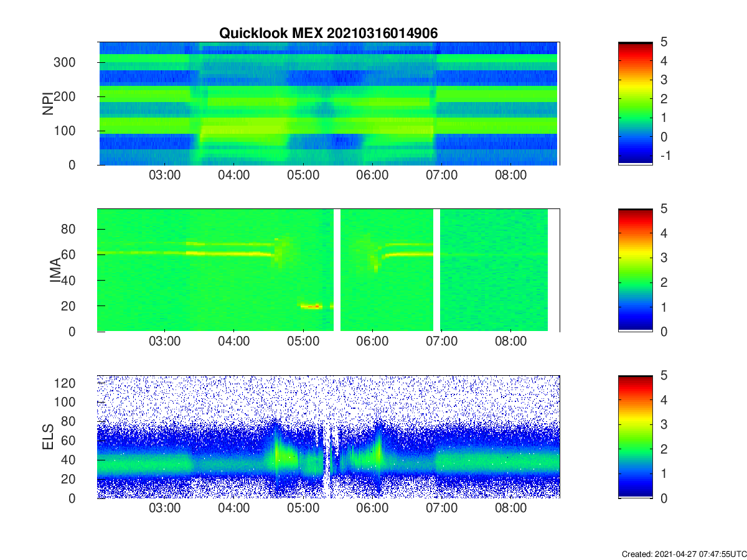The width and height of the screenshot is (747, 560).
Task: Click the 06:00 tick under ELS panel
Action: coord(372,510)
